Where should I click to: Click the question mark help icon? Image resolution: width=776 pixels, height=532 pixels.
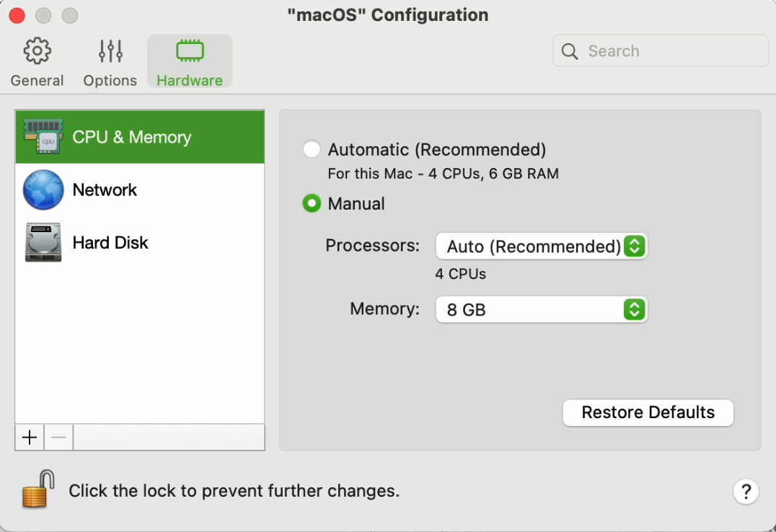[x=746, y=491]
